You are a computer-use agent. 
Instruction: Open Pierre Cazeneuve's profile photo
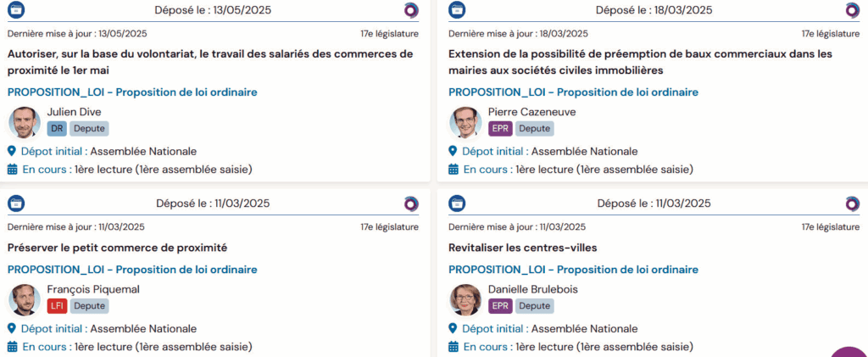(x=465, y=122)
